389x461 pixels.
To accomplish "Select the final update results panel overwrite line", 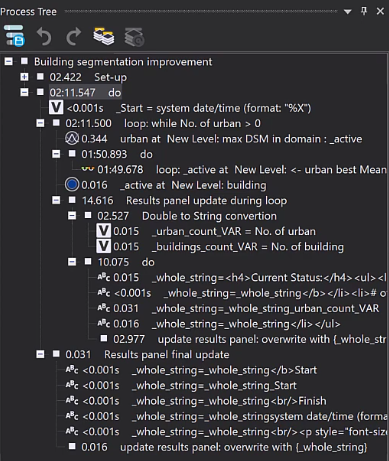I will pos(243,447).
